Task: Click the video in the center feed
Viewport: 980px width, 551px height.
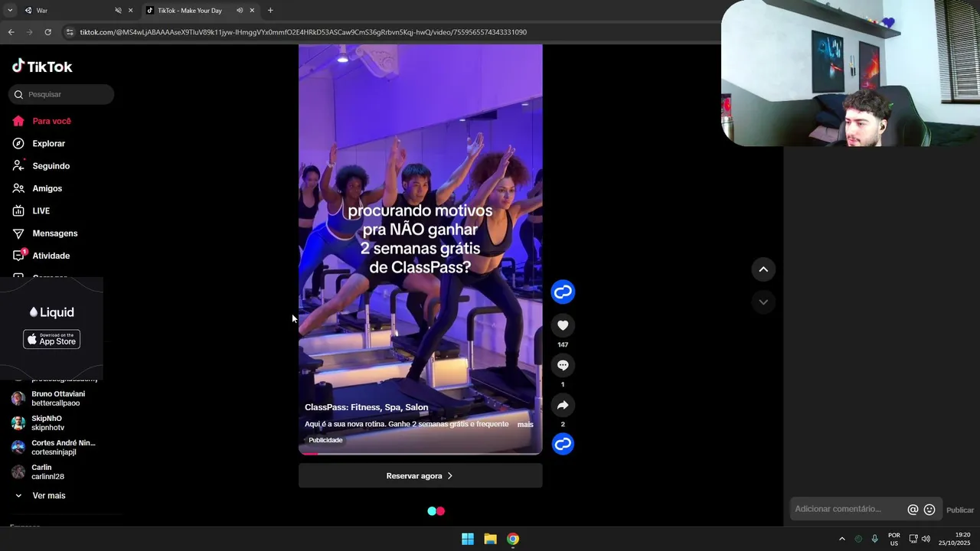Action: pos(420,249)
